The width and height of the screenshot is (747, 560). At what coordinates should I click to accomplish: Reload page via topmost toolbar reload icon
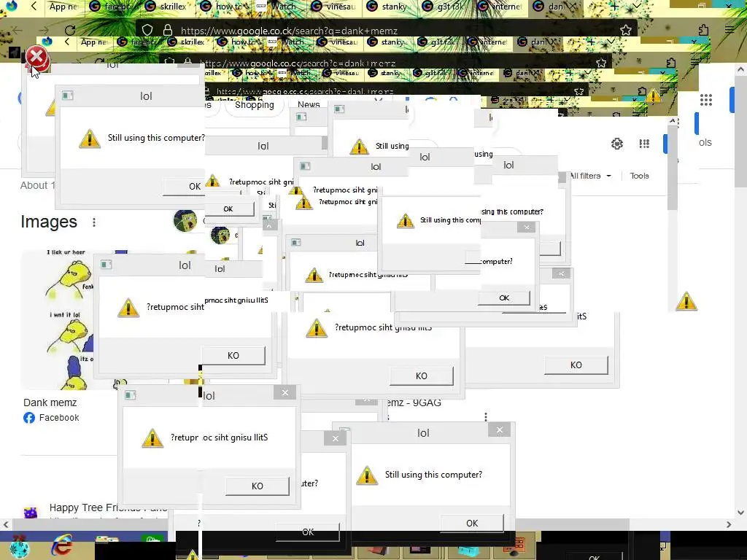coord(70,31)
